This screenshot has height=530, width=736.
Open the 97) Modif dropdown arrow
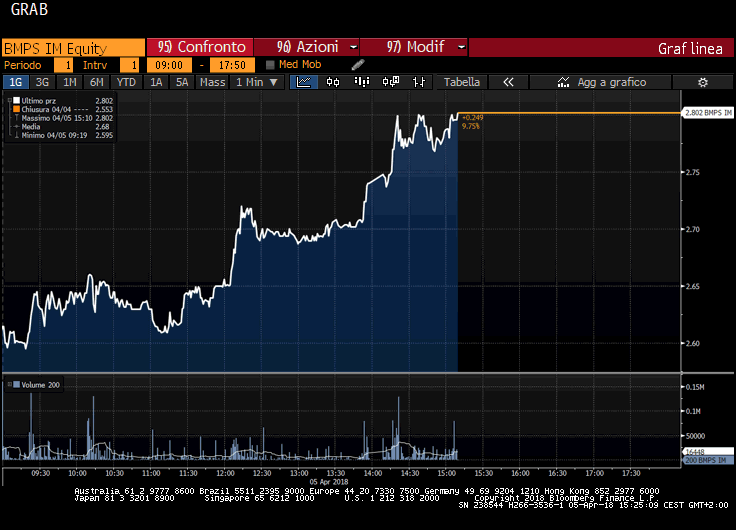pos(461,47)
